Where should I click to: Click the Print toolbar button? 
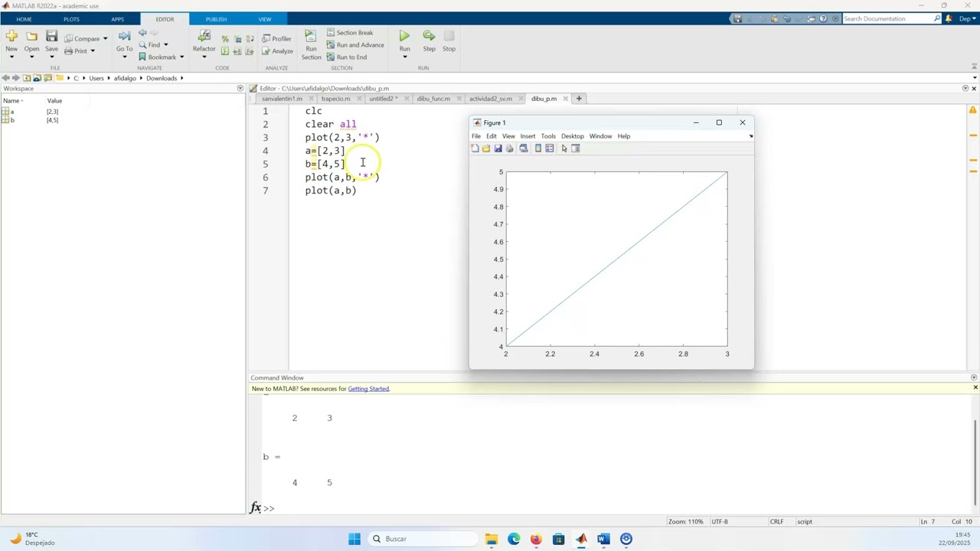[76, 51]
